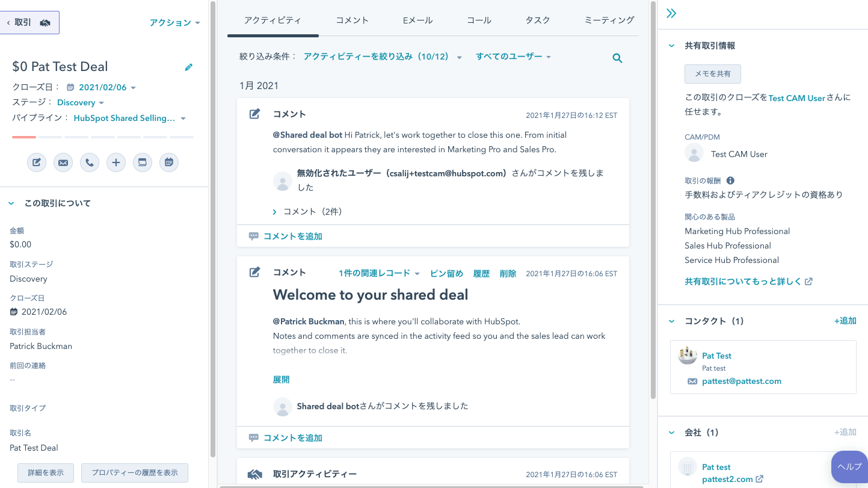Screen dimensions: 868x488
Task: Click note icon of 16:12 コメント card
Action: tap(255, 114)
